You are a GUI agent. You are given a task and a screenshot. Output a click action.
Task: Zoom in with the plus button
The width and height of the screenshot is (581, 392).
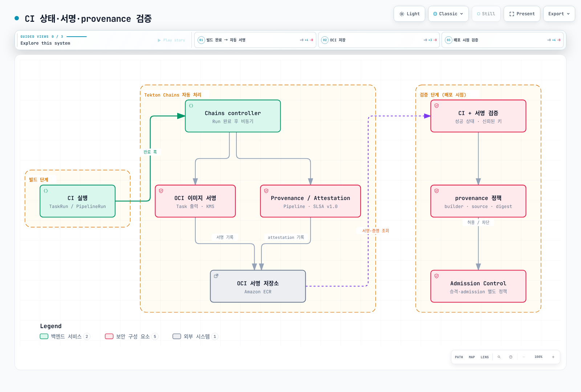(553, 357)
